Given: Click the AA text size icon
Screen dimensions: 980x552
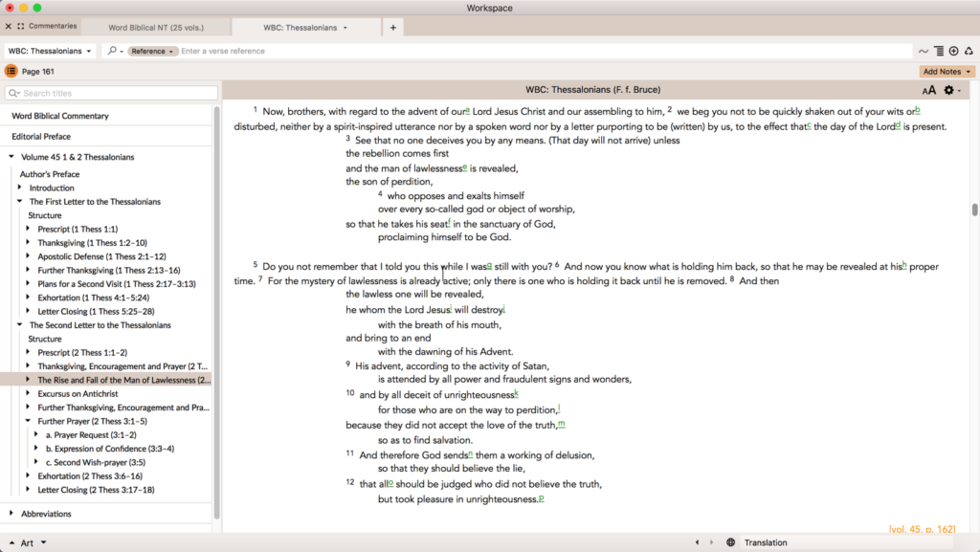Looking at the screenshot, I should [x=930, y=89].
